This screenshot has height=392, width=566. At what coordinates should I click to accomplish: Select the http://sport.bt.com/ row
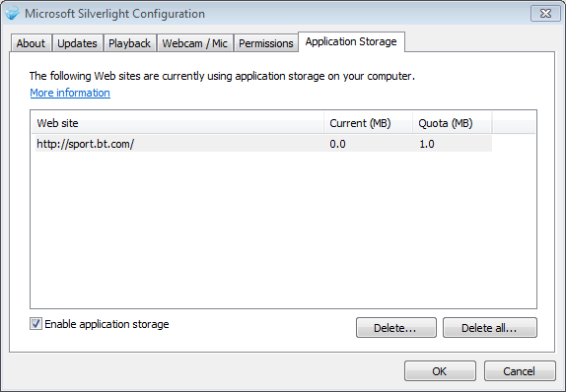(x=263, y=144)
